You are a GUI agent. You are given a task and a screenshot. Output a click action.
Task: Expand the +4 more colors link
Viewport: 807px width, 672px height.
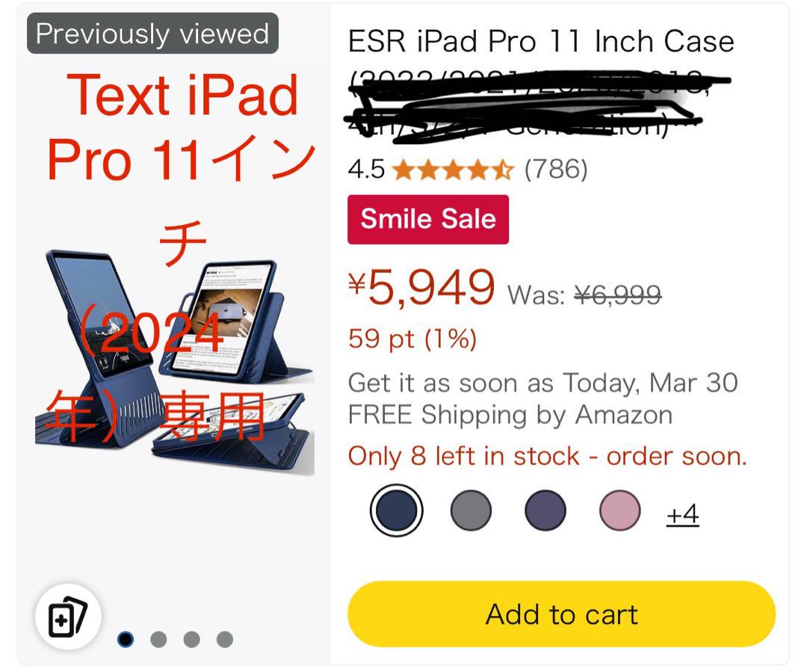click(682, 514)
